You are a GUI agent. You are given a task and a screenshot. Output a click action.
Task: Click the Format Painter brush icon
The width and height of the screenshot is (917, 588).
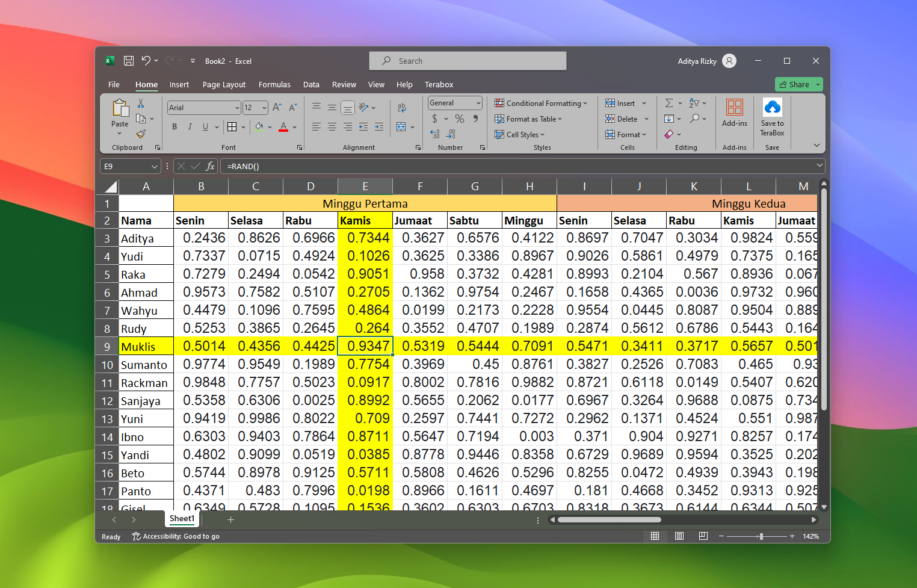(141, 134)
